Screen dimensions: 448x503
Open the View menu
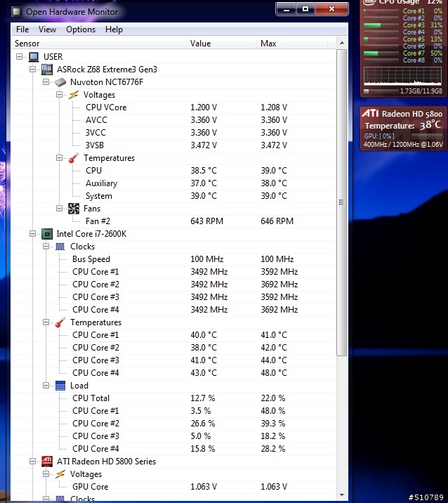coord(47,30)
